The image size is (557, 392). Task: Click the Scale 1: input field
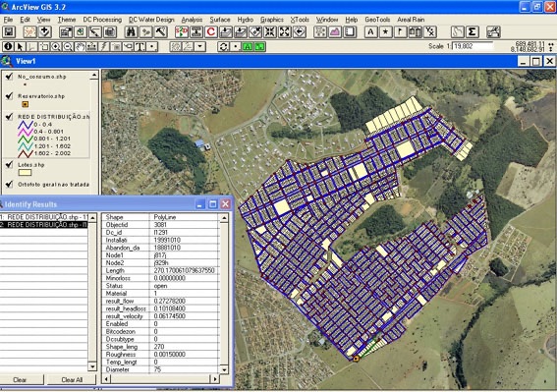473,46
